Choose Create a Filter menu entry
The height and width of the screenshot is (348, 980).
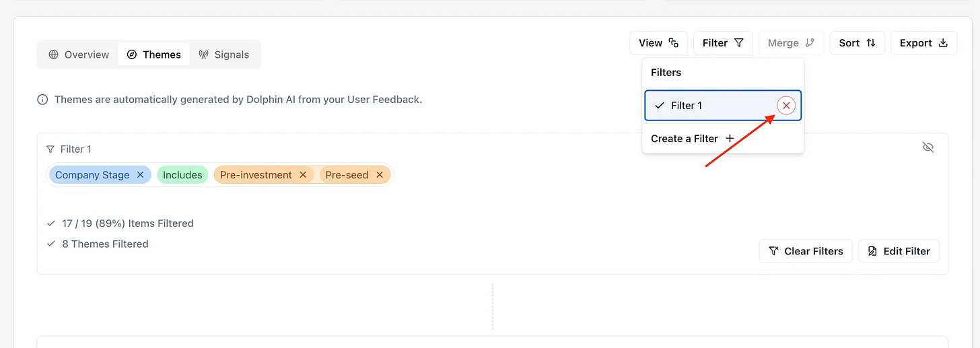[x=685, y=139]
